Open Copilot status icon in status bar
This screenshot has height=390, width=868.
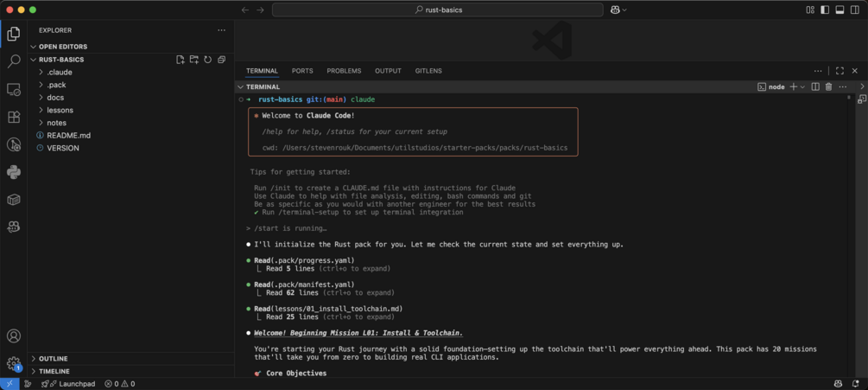pyautogui.click(x=838, y=384)
